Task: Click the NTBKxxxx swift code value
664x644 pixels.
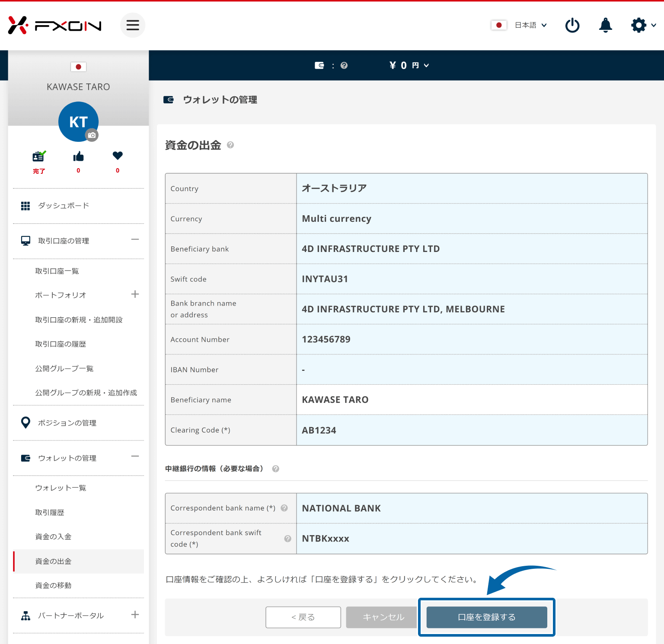Action: (x=326, y=539)
